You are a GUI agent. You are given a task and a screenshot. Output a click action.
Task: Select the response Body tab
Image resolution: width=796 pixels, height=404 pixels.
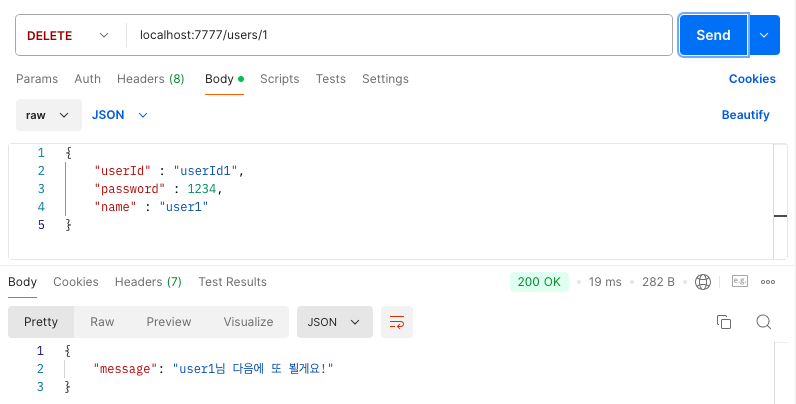(22, 282)
